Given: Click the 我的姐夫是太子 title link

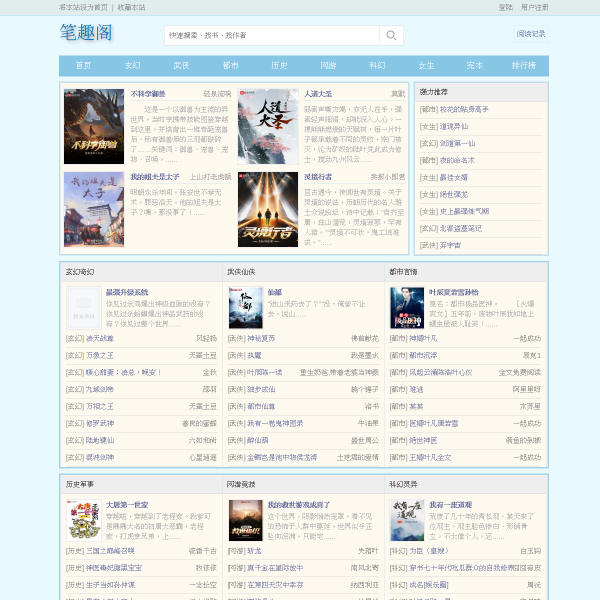Looking at the screenshot, I should click(155, 177).
